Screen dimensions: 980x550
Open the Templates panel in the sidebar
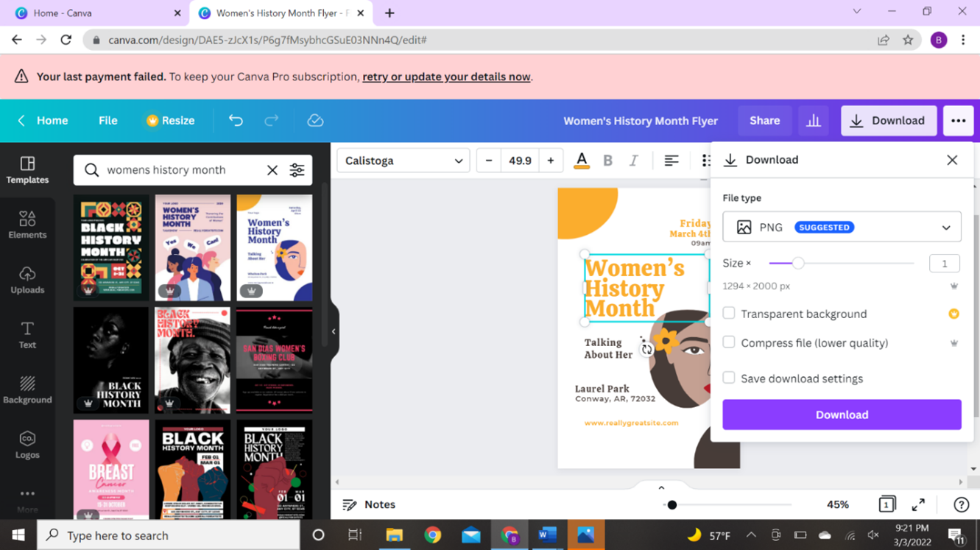pyautogui.click(x=27, y=171)
